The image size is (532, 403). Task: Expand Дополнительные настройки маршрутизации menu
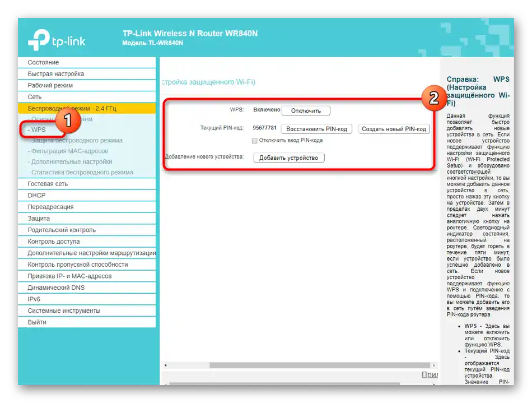pyautogui.click(x=87, y=253)
